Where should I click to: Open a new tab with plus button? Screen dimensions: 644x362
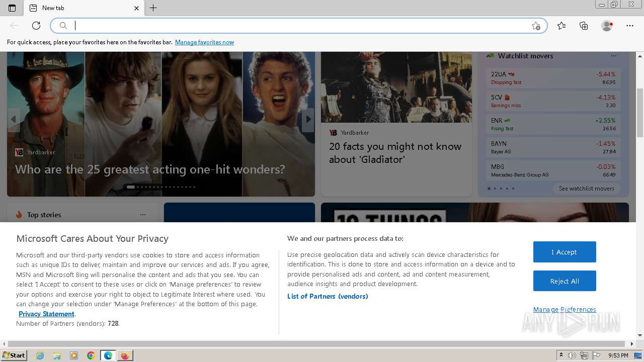(x=153, y=8)
